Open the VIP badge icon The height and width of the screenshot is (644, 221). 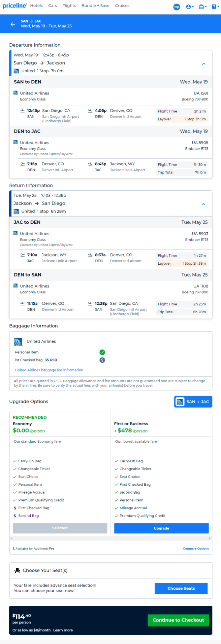click(x=177, y=7)
